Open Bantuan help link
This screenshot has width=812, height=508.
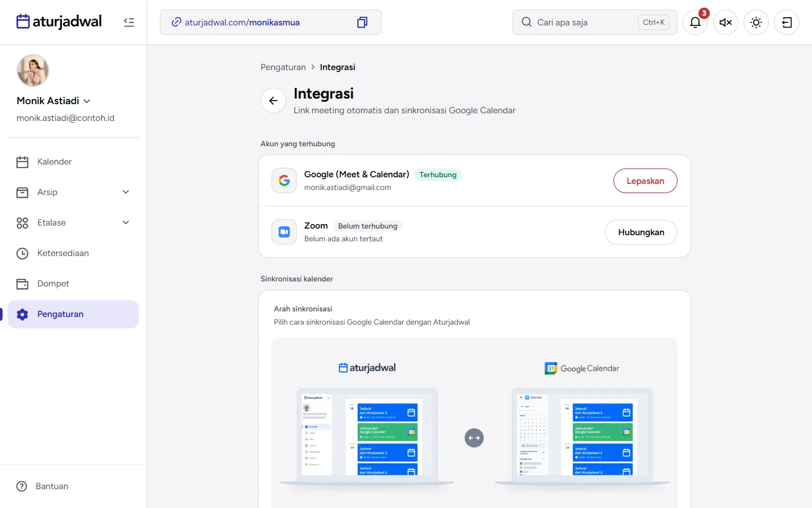52,486
